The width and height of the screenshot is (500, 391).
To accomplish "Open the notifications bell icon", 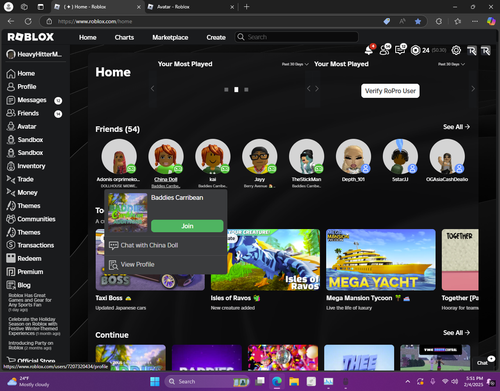I will [369, 50].
